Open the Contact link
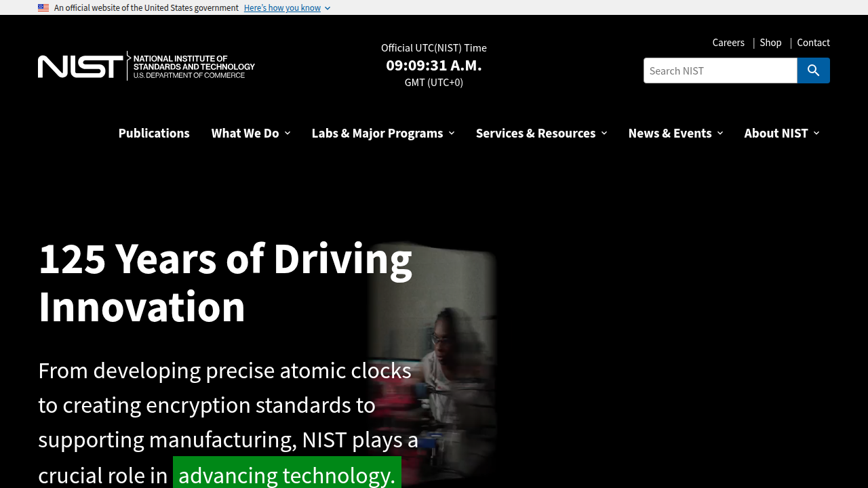 [x=813, y=42]
